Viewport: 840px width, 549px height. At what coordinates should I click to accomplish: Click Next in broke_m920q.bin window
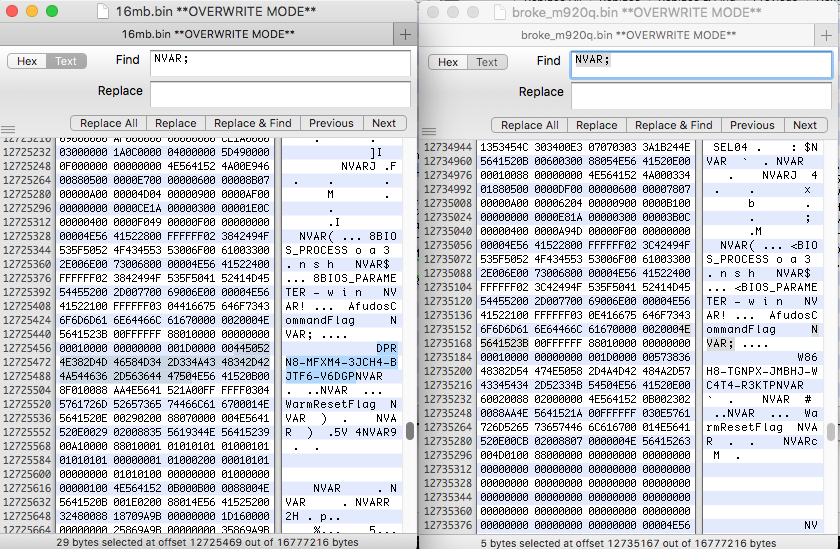coord(805,125)
